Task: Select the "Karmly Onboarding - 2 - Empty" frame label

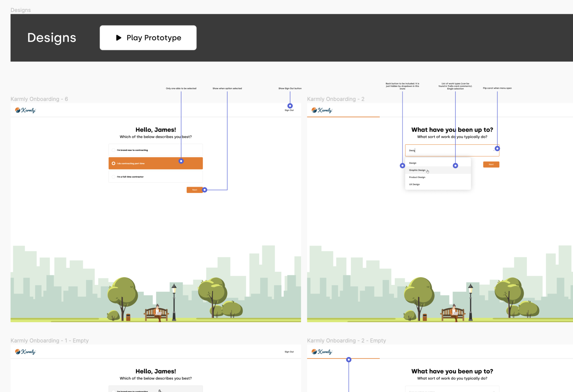Action: (346, 341)
